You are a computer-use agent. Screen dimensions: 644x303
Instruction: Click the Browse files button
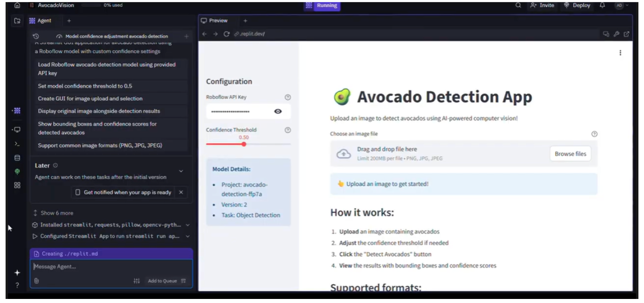pyautogui.click(x=570, y=154)
